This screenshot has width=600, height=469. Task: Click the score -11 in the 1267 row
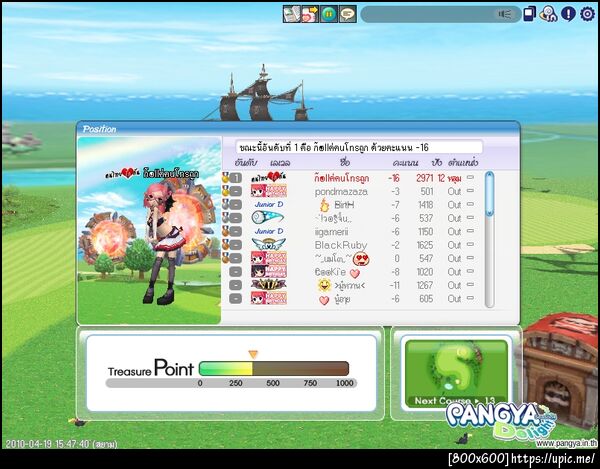pyautogui.click(x=395, y=285)
